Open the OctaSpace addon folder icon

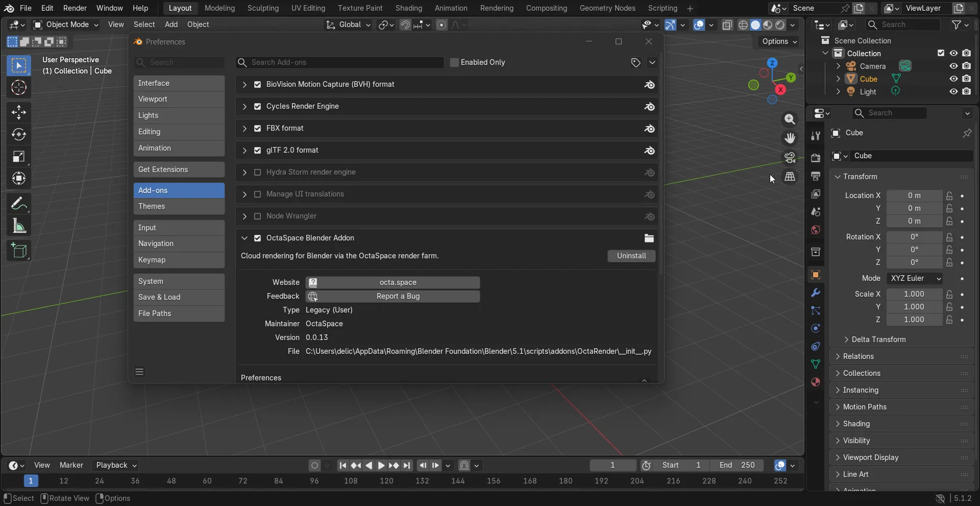coord(649,238)
